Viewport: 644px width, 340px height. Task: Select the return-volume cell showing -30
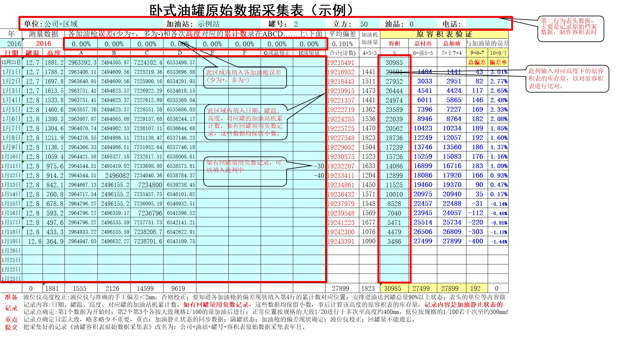pos(309,166)
